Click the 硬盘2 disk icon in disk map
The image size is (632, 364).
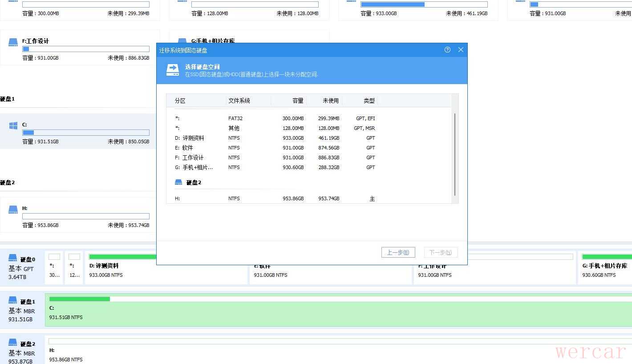pos(13,344)
